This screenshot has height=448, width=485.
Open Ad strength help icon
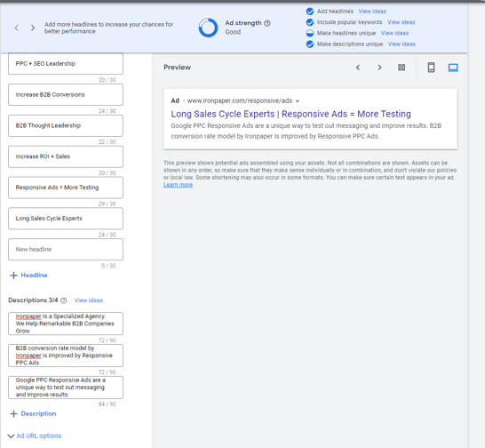pyautogui.click(x=267, y=23)
